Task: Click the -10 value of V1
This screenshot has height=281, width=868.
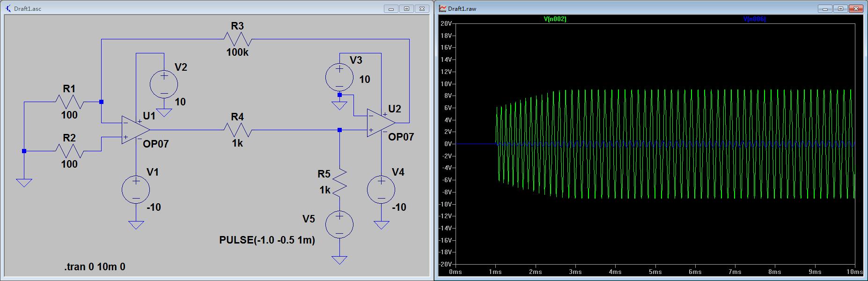Action: (x=154, y=207)
